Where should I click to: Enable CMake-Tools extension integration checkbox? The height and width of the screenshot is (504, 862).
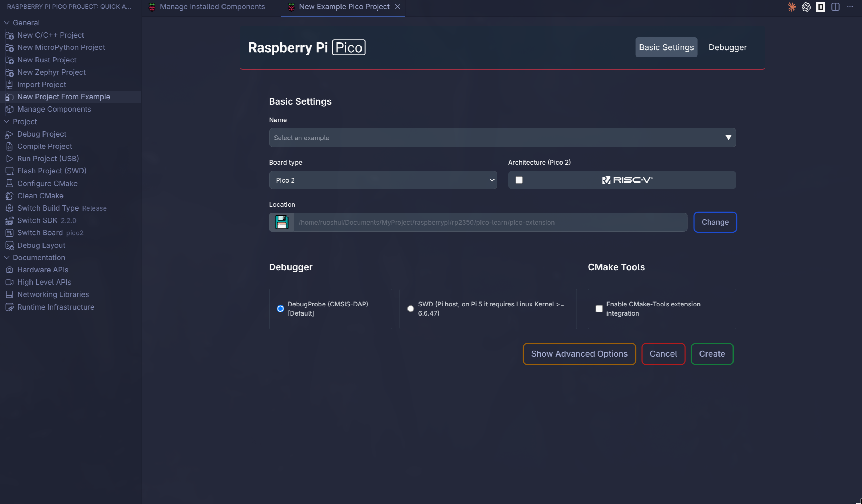point(599,309)
